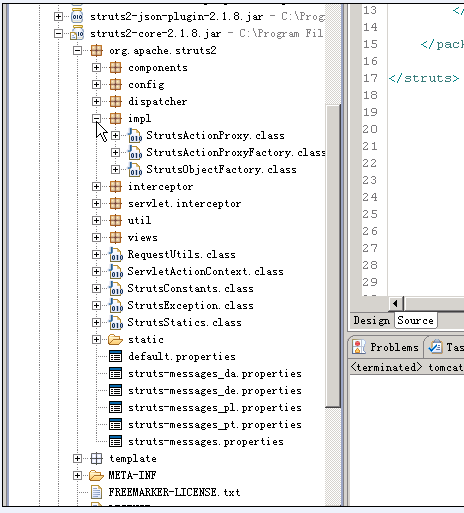Click the RequestUtils.class file icon
The height and width of the screenshot is (513, 464).
click(116, 254)
